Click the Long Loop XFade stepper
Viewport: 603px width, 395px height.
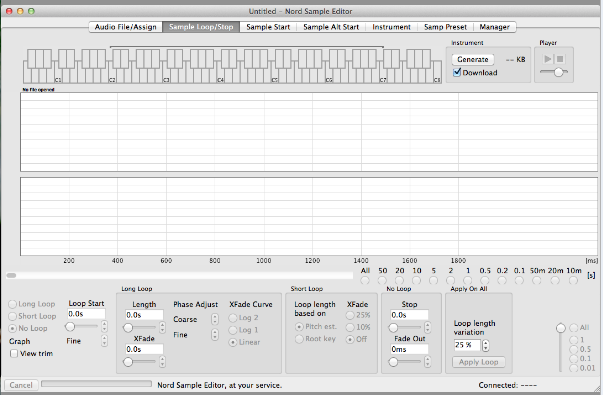click(x=162, y=362)
